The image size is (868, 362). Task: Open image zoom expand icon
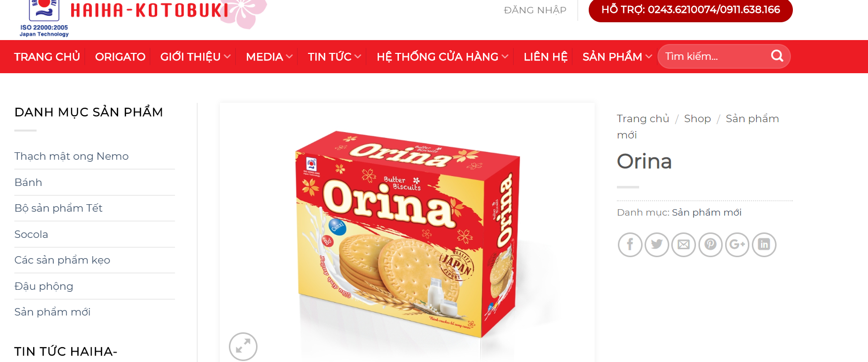point(243,347)
